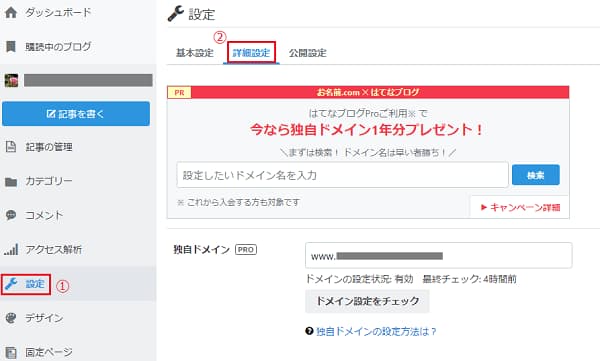Click the domain name search input field
This screenshot has width=600, height=361.
tap(342, 175)
